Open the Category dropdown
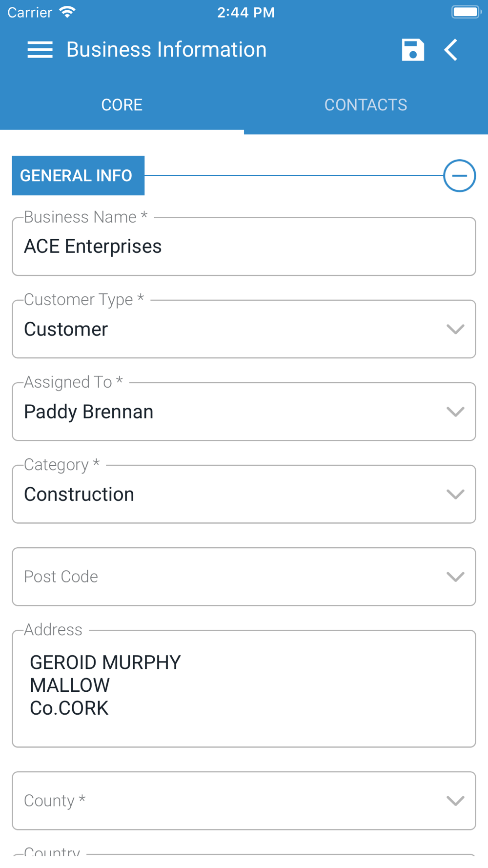Viewport: 488px width, 868px height. tap(244, 494)
